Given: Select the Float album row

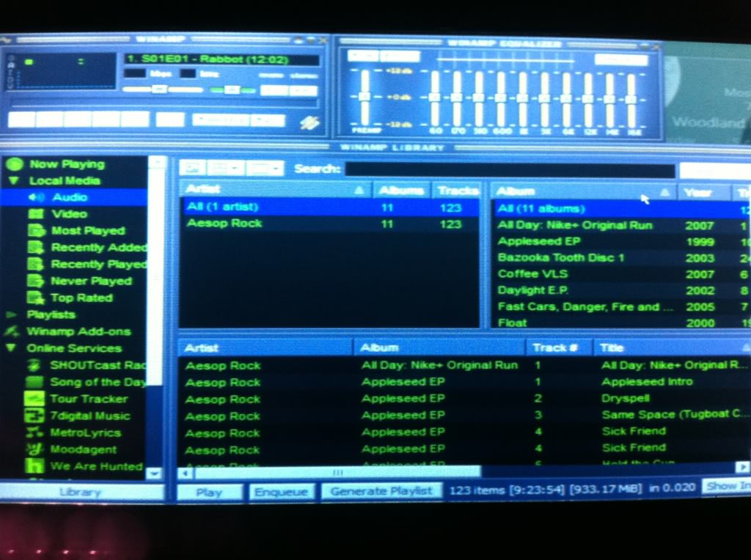Looking at the screenshot, I should pos(622,323).
